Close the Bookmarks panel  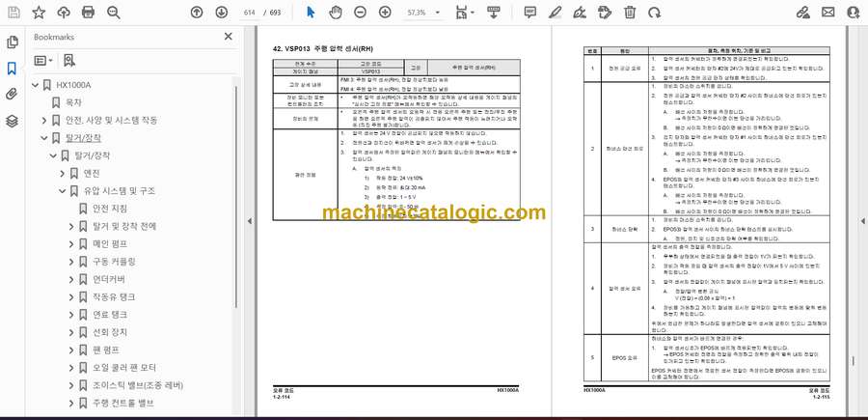coord(228,37)
